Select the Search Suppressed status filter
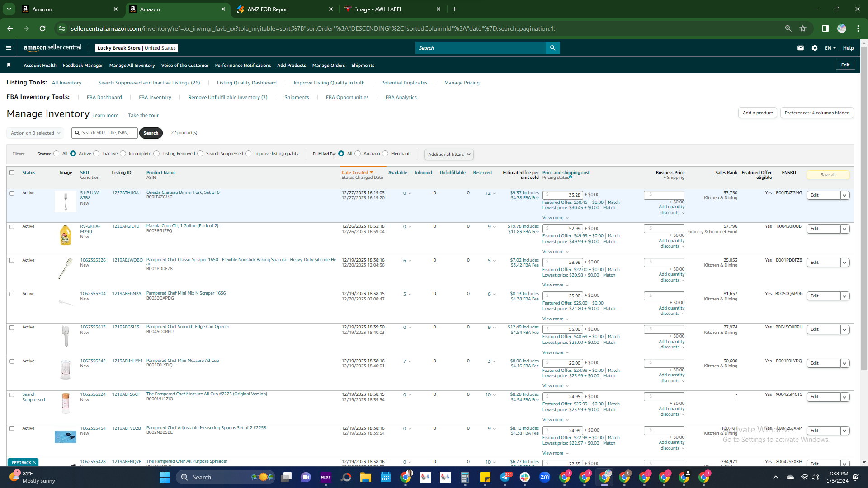 point(200,154)
